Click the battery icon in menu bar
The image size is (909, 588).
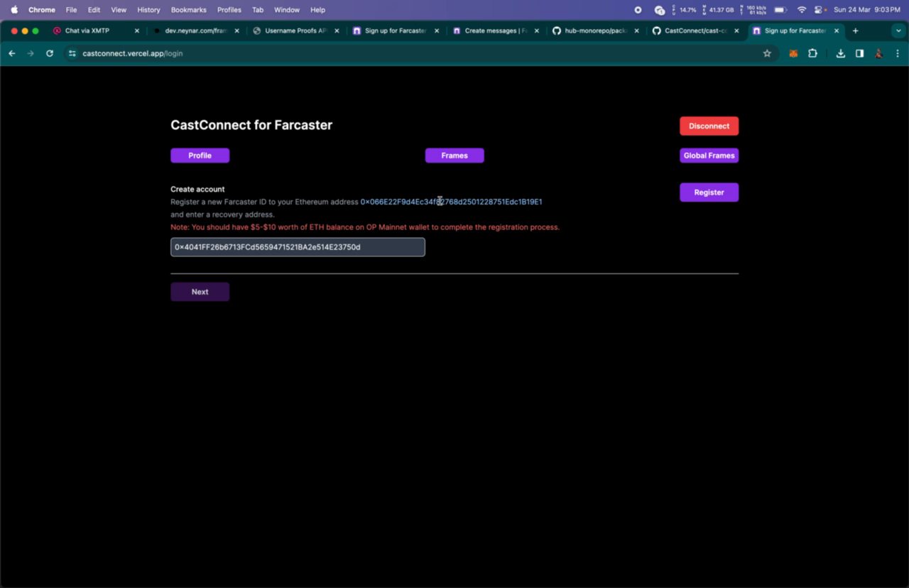click(780, 10)
